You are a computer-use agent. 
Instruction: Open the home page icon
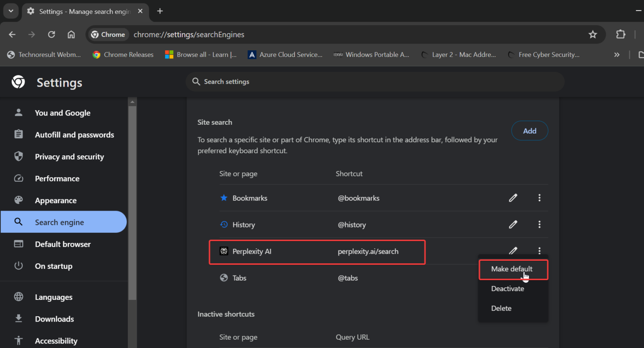pos(71,34)
